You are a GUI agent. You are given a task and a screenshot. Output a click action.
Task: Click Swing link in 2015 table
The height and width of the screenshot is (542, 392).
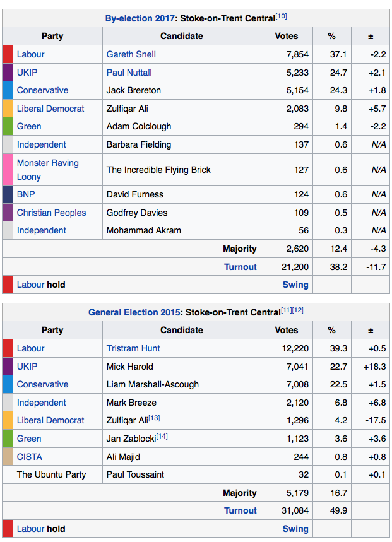click(295, 529)
